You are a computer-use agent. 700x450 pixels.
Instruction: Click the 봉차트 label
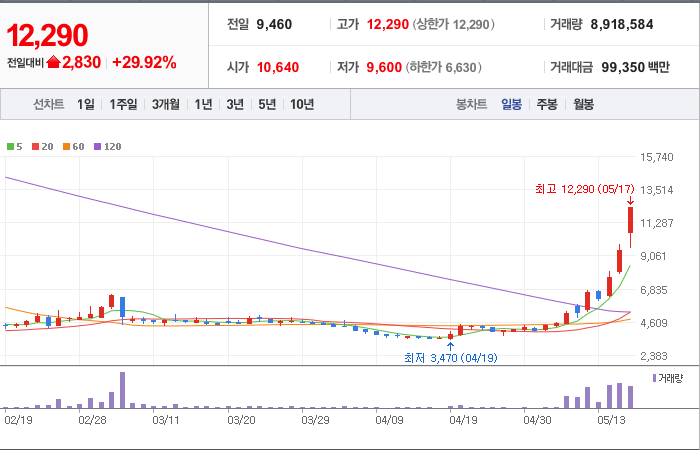(471, 104)
